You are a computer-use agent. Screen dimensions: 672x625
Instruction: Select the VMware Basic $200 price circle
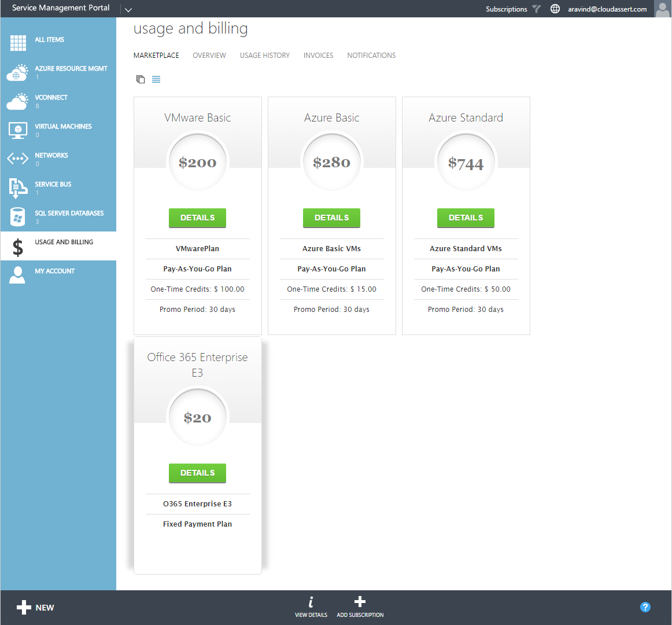[198, 162]
